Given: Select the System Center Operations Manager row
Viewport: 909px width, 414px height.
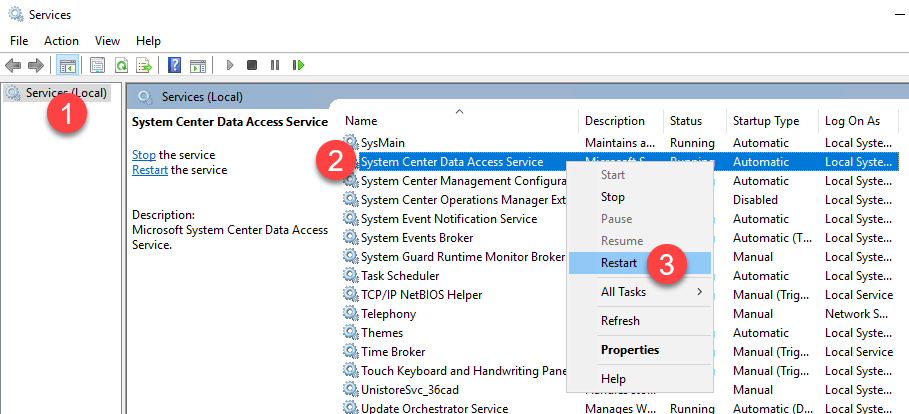Looking at the screenshot, I should [x=620, y=199].
